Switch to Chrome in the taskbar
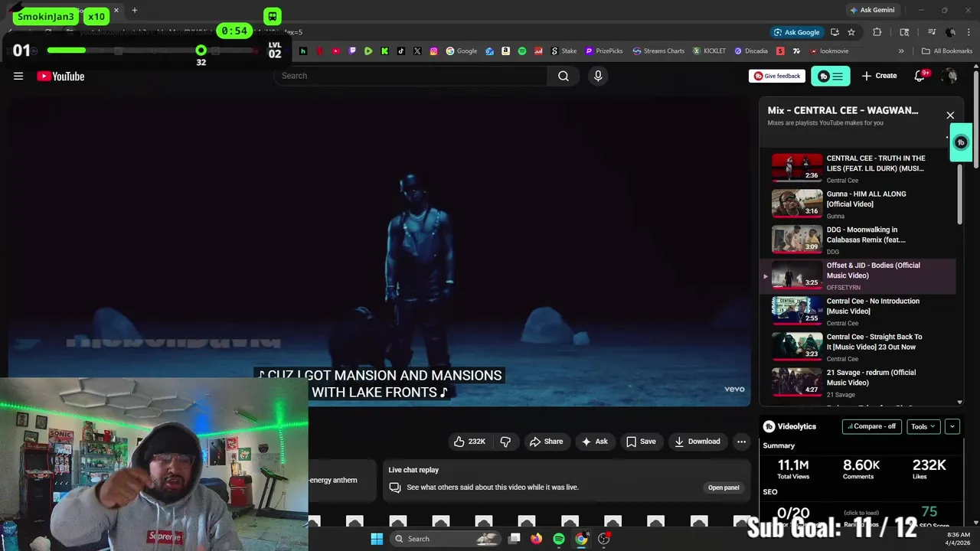The width and height of the screenshot is (980, 551). [581, 539]
